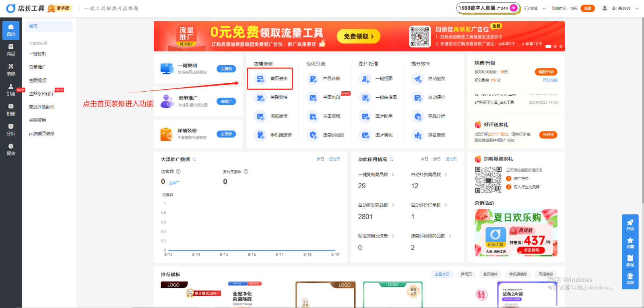Click 续费 button in top bar

[x=588, y=8]
